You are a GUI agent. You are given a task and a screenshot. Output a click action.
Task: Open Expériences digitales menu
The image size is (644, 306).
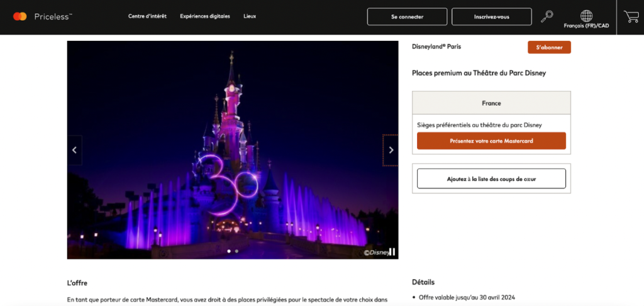coord(205,16)
